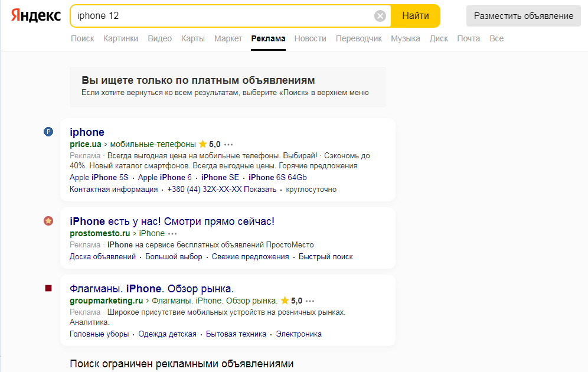Viewport: 588px width, 372px height.
Task: Click the 5,0 rating value for groupmarketing.ru
Action: click(296, 301)
